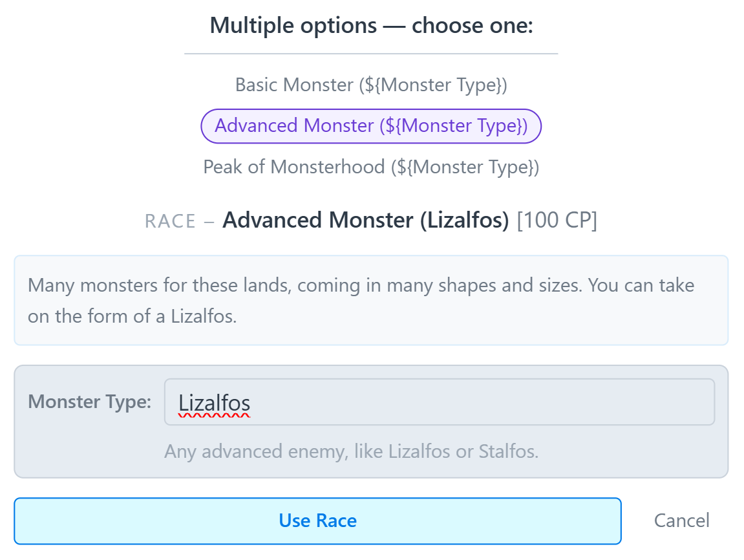
Task: Click the "coming in many shapes and sizes" phrase
Action: (440, 285)
